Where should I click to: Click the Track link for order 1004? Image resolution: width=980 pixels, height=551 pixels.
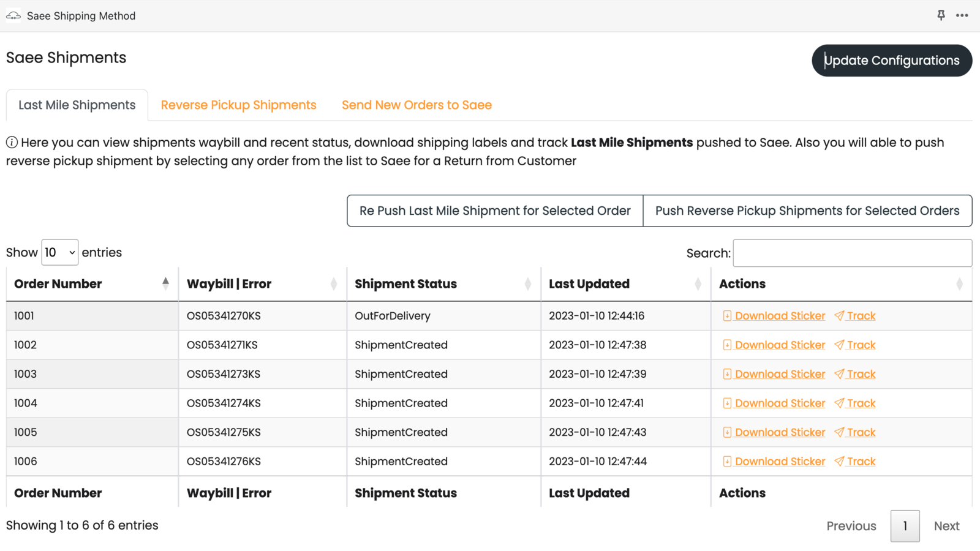click(x=861, y=403)
